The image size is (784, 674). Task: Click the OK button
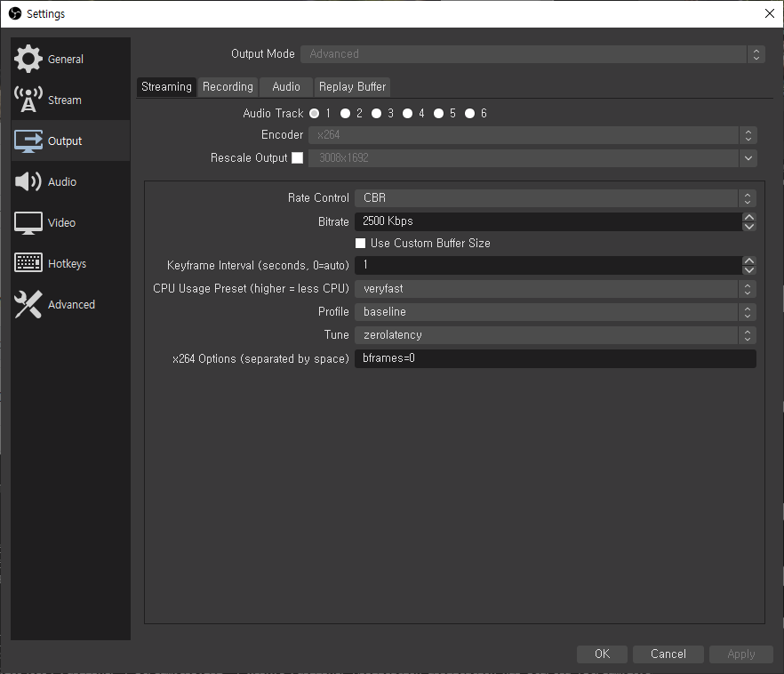pyautogui.click(x=602, y=654)
